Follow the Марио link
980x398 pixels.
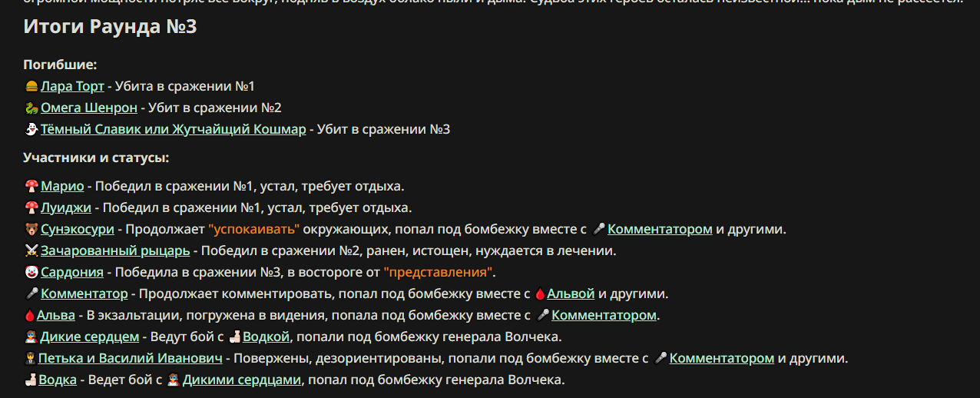62,186
